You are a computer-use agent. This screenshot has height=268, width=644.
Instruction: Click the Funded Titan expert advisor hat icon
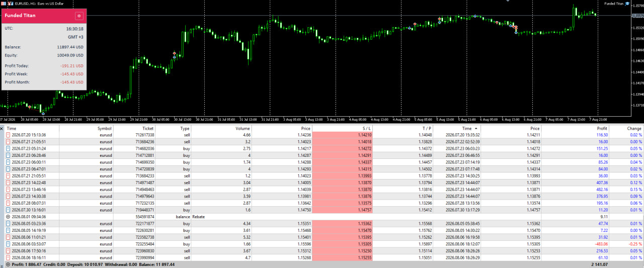click(627, 4)
